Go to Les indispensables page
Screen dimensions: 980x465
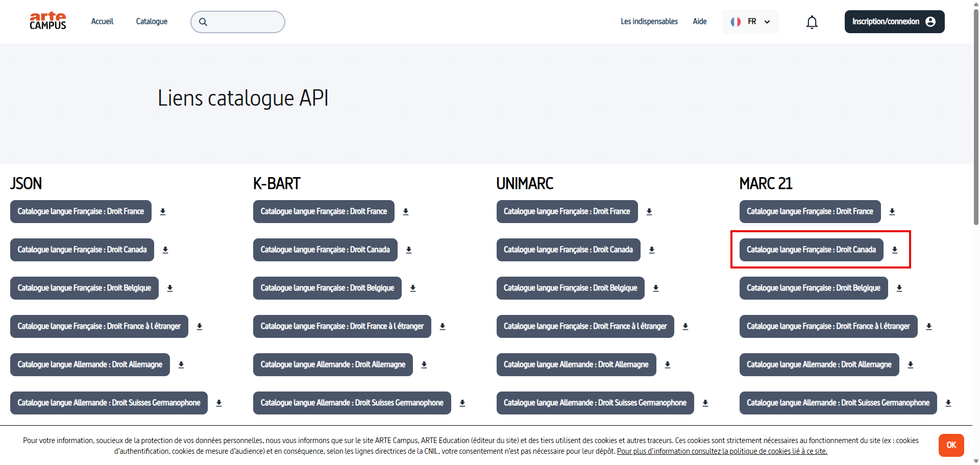tap(649, 21)
